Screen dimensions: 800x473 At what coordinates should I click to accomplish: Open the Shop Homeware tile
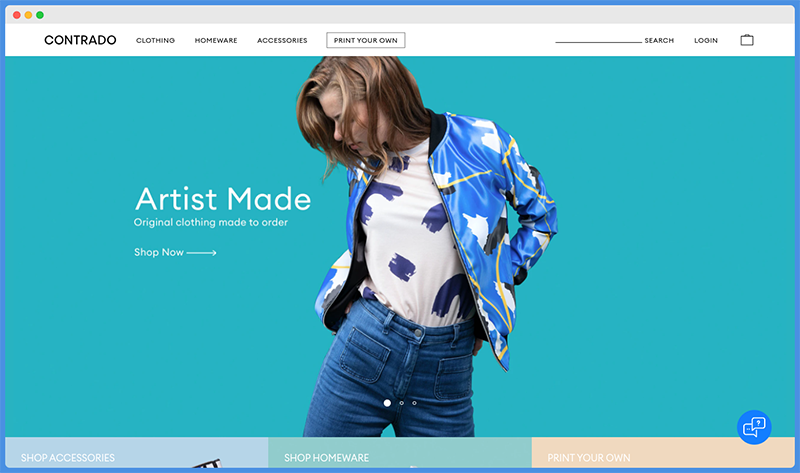(399, 453)
